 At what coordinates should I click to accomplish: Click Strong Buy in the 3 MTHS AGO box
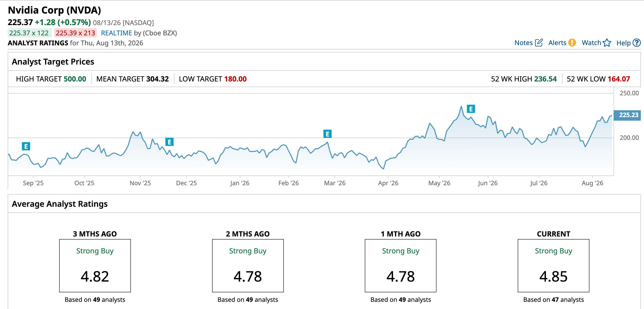[x=95, y=251]
